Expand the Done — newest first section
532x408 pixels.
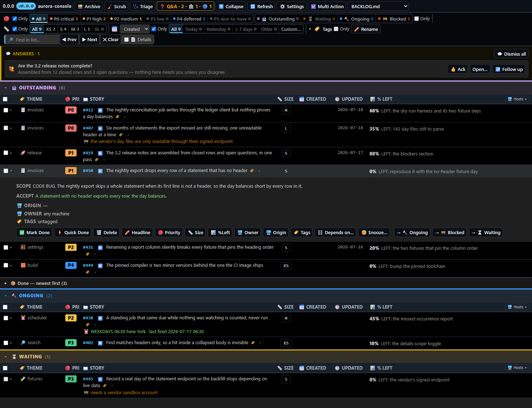pyautogui.click(x=5, y=283)
